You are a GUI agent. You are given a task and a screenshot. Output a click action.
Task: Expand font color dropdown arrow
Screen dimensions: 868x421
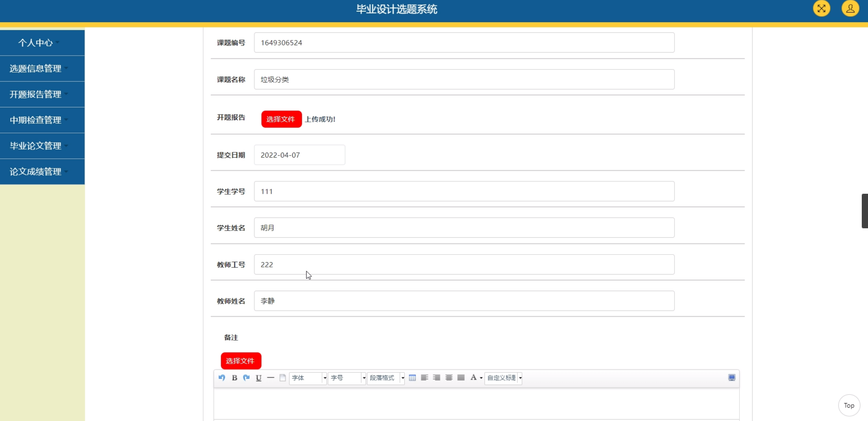[481, 378]
